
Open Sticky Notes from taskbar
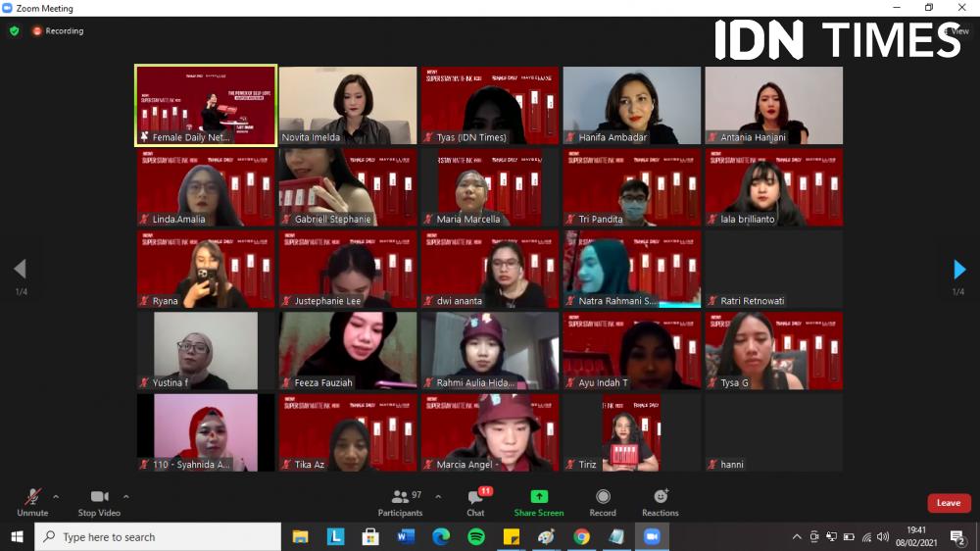pyautogui.click(x=512, y=536)
